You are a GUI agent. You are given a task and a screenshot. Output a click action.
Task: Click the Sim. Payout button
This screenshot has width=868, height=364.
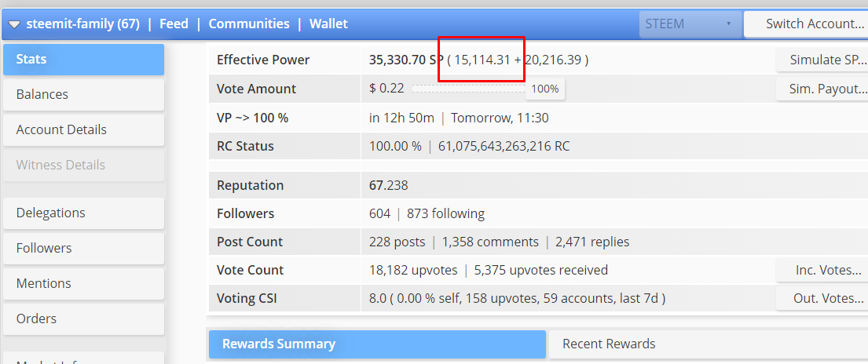click(822, 89)
